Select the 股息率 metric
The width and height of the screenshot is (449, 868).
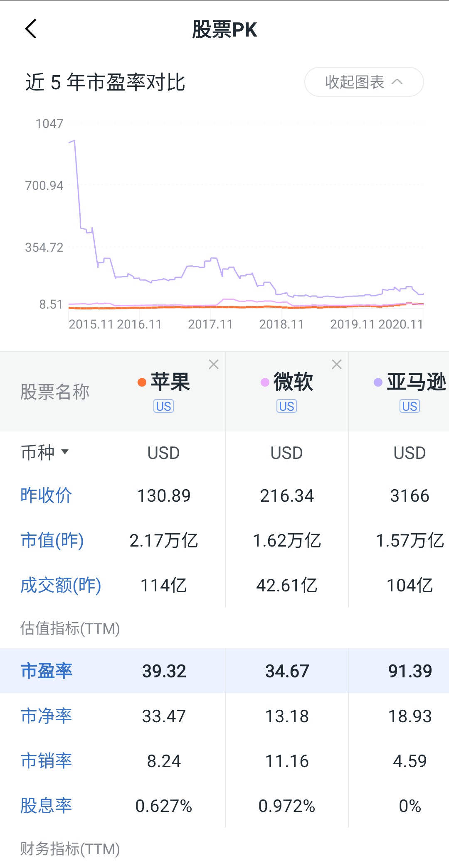[x=47, y=806]
